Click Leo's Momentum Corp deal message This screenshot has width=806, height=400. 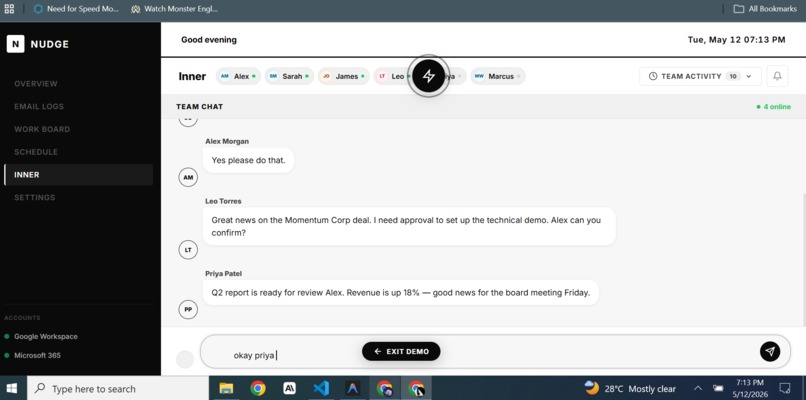pyautogui.click(x=409, y=226)
